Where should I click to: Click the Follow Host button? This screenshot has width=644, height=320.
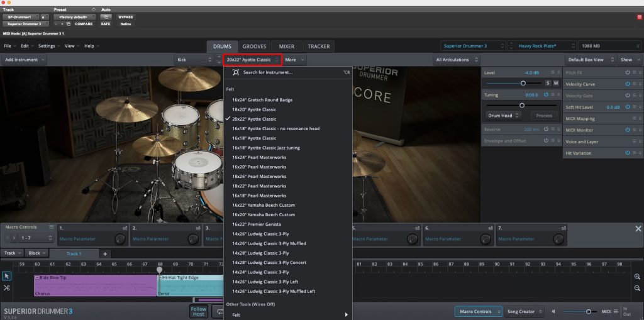point(199,311)
